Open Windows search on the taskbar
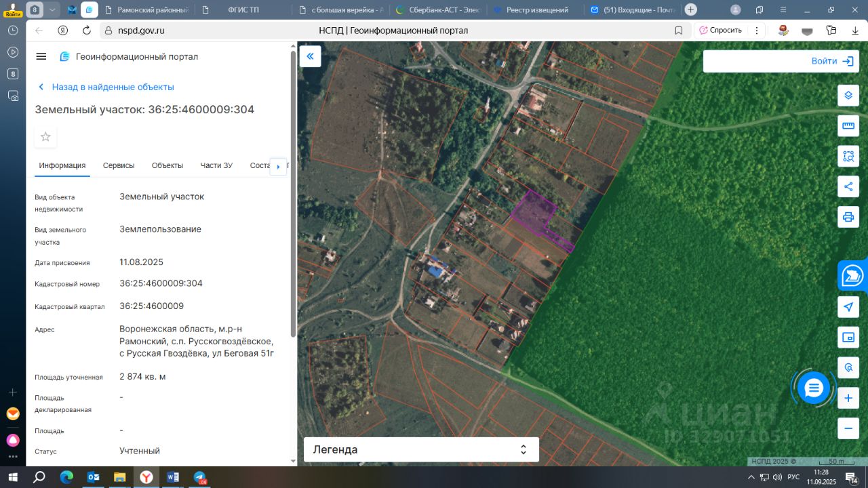The height and width of the screenshot is (488, 868). (39, 477)
